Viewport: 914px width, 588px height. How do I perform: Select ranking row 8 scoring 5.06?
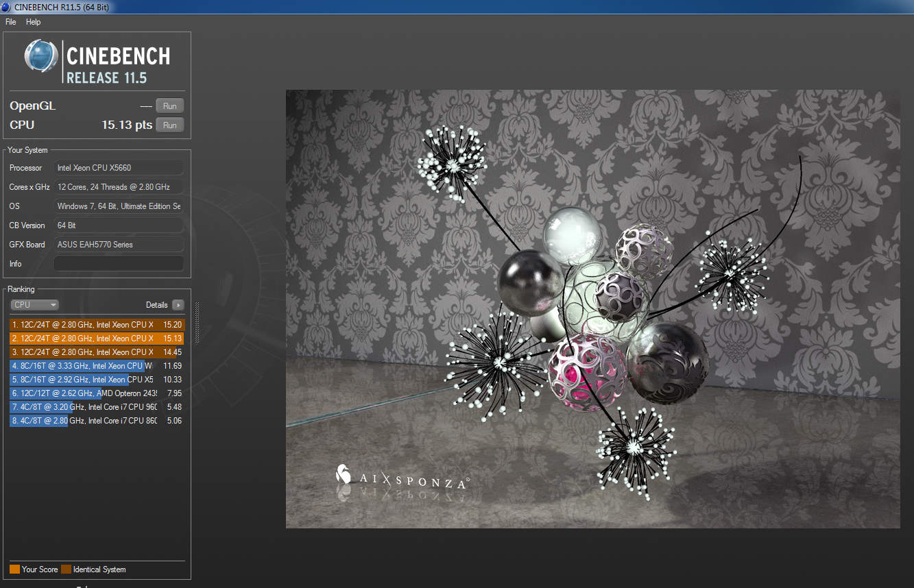point(97,421)
